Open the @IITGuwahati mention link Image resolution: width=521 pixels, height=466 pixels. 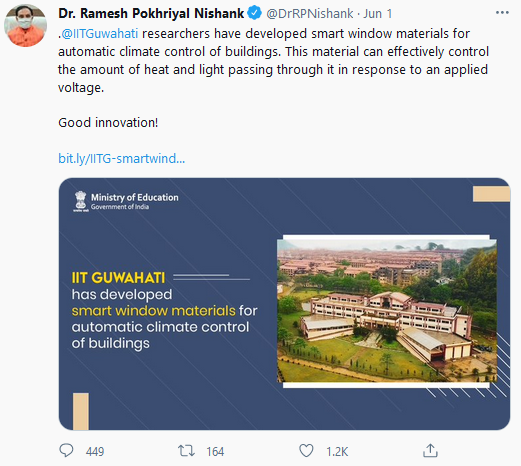click(x=100, y=34)
